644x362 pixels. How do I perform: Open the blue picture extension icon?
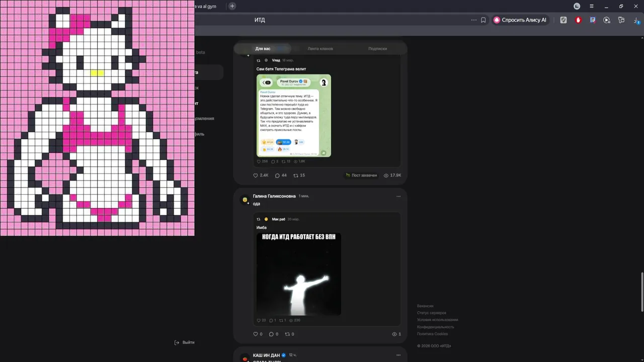click(593, 20)
